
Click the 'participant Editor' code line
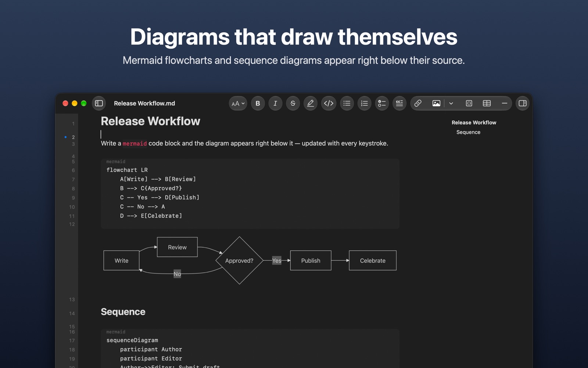151,359
